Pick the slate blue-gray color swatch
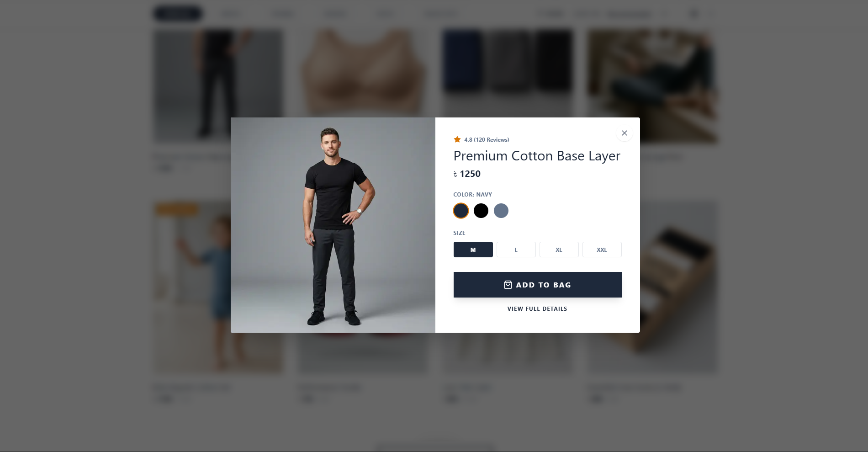This screenshot has width=868, height=452. (501, 211)
